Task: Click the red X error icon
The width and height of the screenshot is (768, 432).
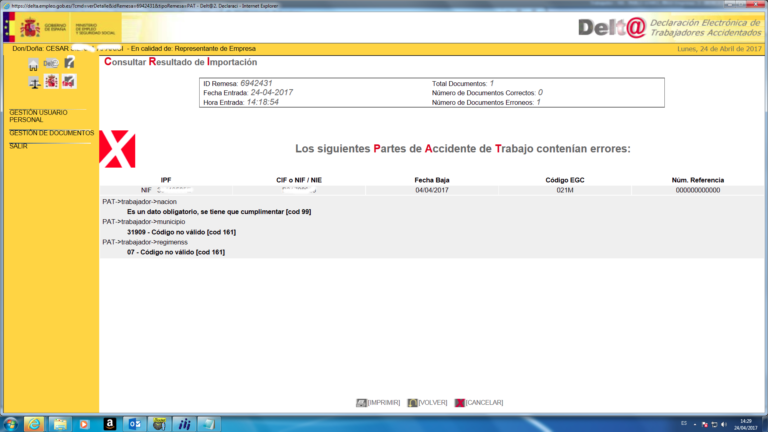Action: [117, 148]
